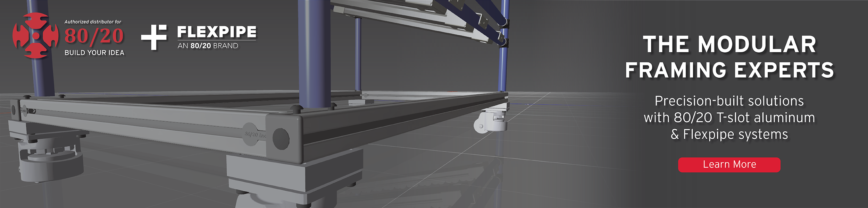Click the 'with 80/20 T-slot aluminum' line
Screen dimensions: 868x208
click(729, 118)
